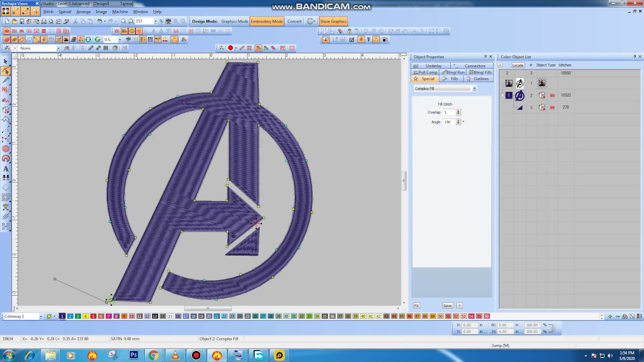The width and height of the screenshot is (644, 362).
Task: Click the New Design icon
Action: (7, 21)
